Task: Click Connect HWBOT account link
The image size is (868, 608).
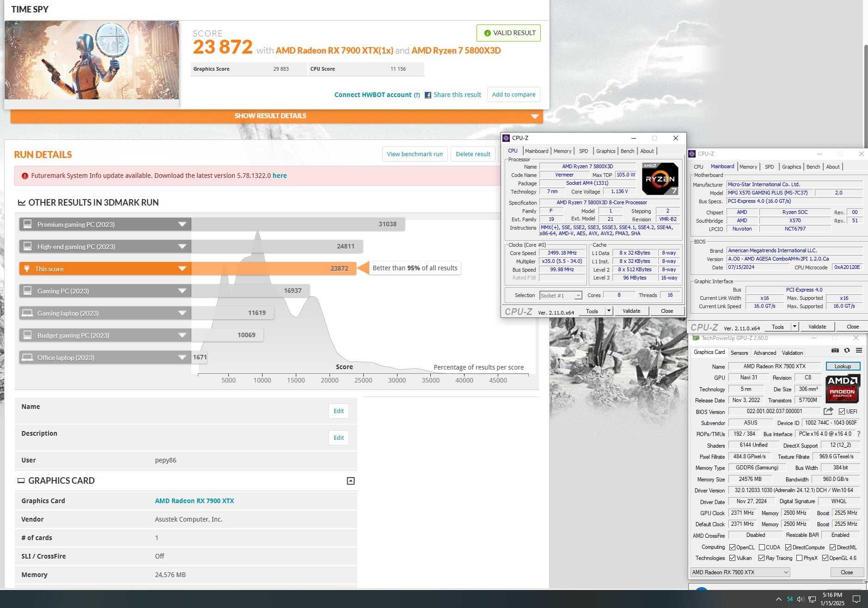Action: 373,95
